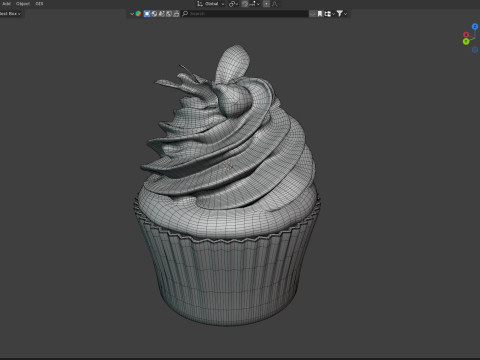Click the printer-like icon beside search

(176, 14)
